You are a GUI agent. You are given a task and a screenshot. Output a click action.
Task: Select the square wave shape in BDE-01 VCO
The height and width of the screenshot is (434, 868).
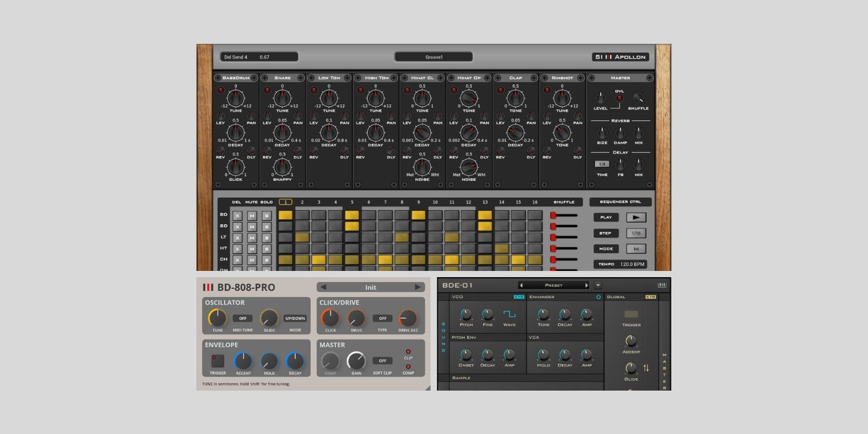point(509,314)
